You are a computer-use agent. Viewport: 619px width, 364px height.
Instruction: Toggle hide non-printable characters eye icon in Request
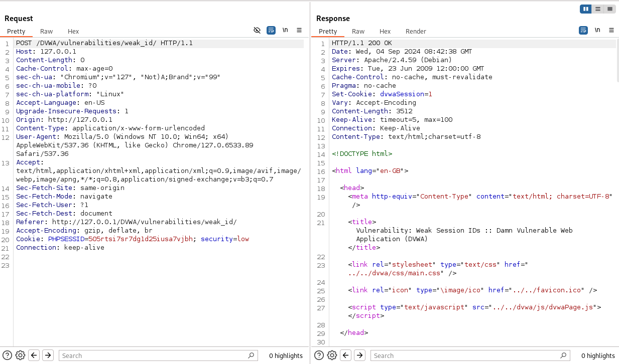coord(257,31)
